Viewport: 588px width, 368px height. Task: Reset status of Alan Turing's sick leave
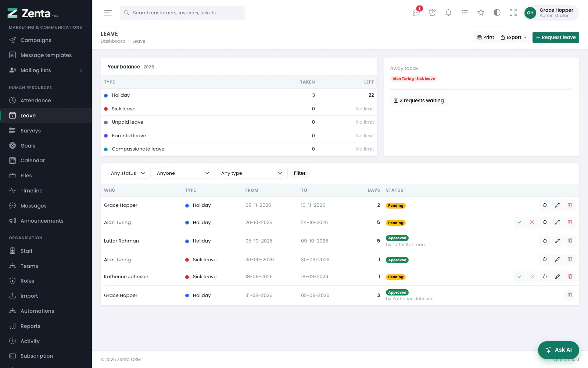[545, 259]
